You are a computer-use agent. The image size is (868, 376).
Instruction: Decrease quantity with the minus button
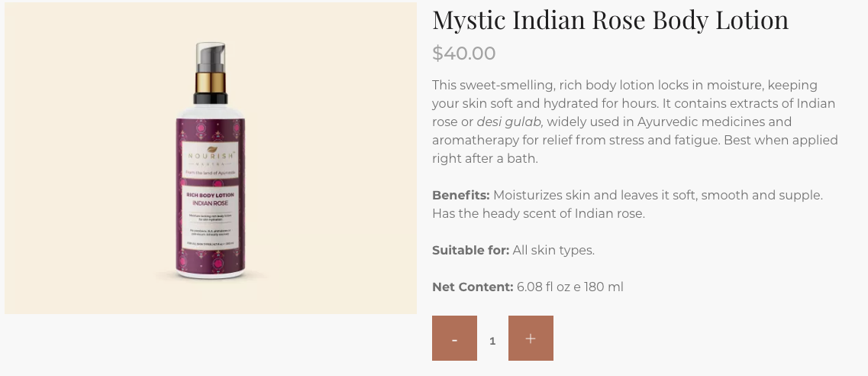(454, 339)
